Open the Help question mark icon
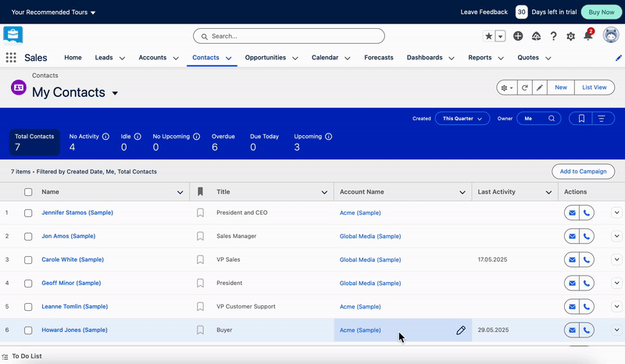 554,36
